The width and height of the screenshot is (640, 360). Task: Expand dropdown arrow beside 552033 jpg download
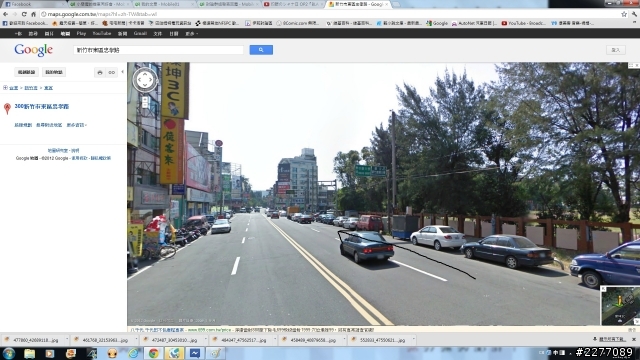[x=413, y=340]
